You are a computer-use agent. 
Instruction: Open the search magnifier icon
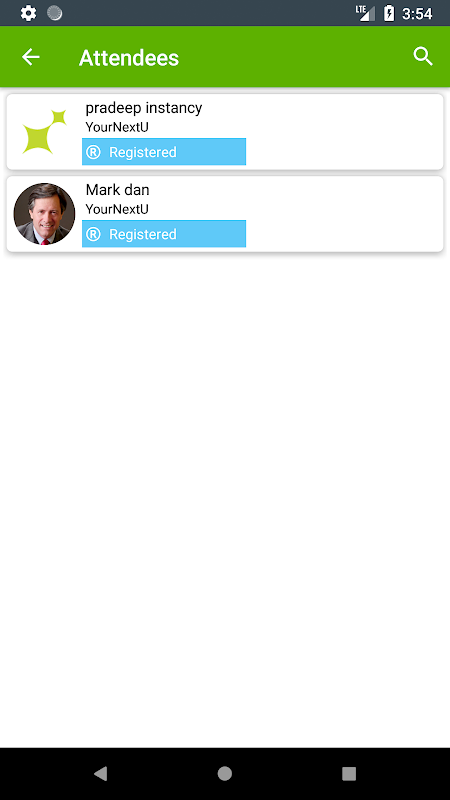point(423,56)
